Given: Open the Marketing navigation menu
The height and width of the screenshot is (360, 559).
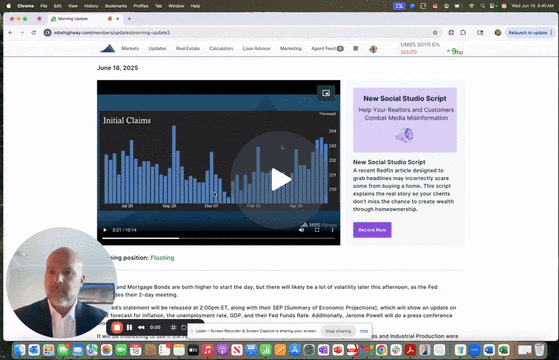Looking at the screenshot, I should pyautogui.click(x=291, y=48).
